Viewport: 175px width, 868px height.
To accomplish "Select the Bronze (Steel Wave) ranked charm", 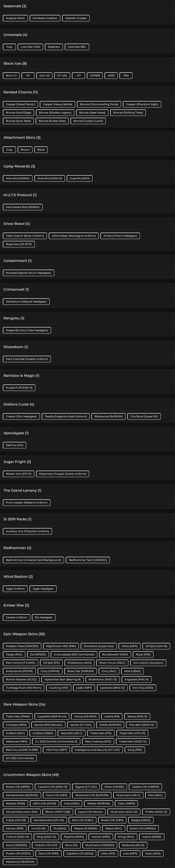I will tap(92, 112).
